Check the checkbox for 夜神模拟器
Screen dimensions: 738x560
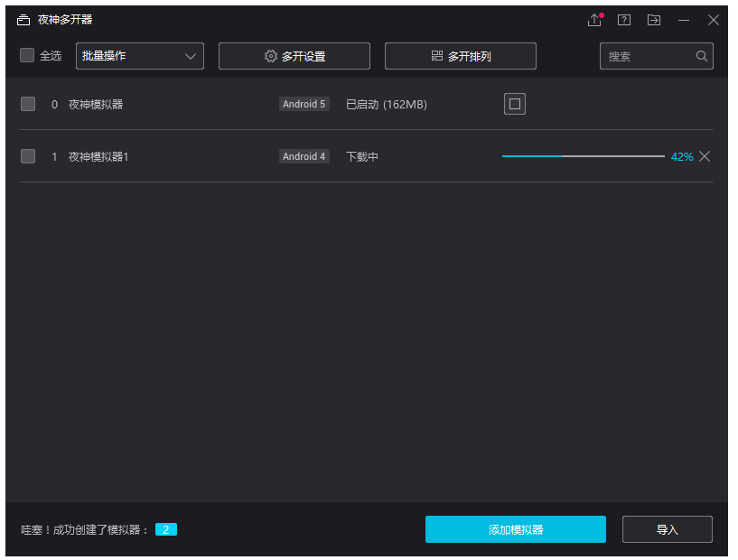coord(27,103)
